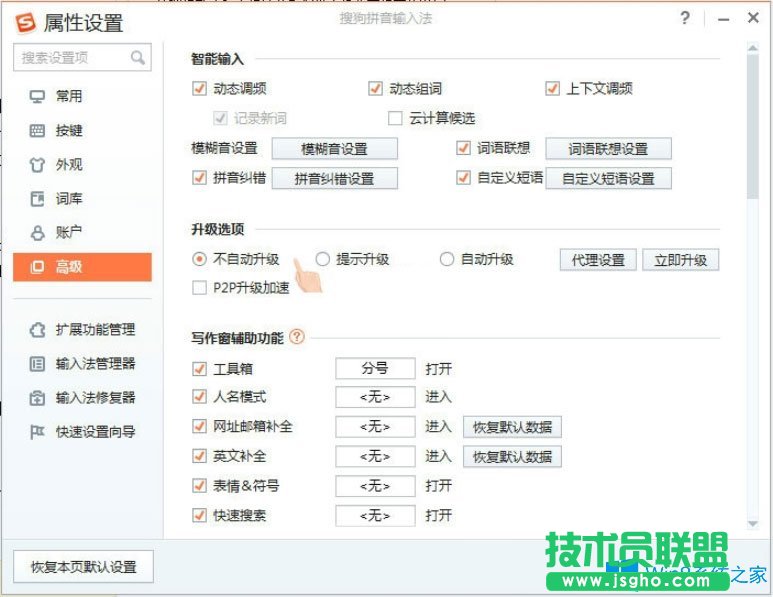Click the 网址邮箱补全 hotkey field

coord(375,427)
